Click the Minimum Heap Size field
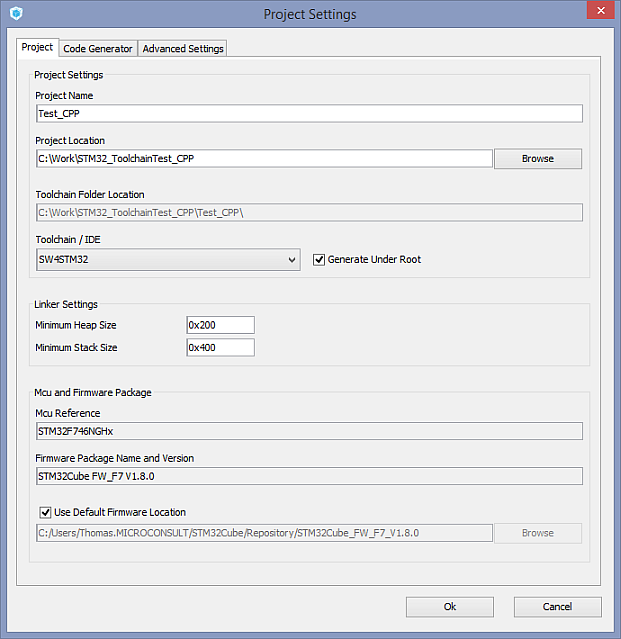 point(220,325)
